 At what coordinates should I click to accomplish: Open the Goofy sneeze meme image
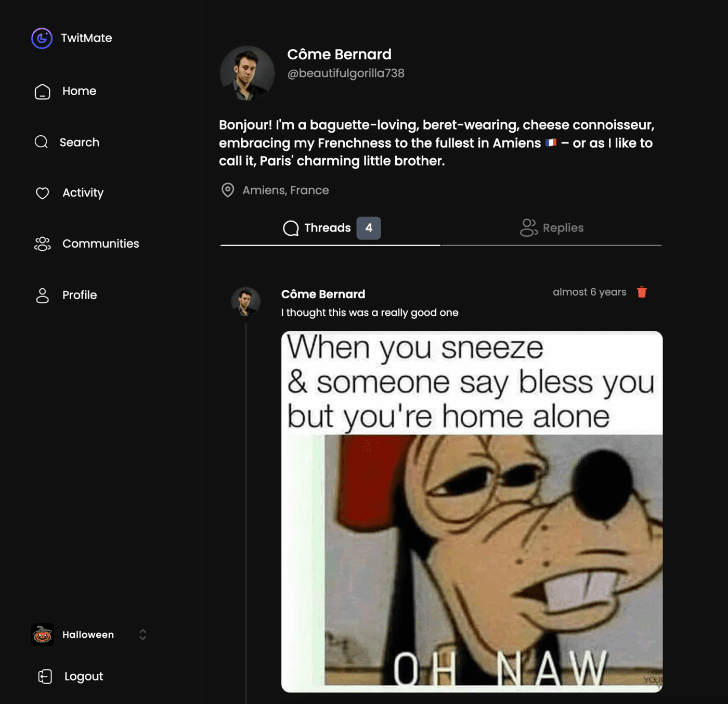coord(472,511)
